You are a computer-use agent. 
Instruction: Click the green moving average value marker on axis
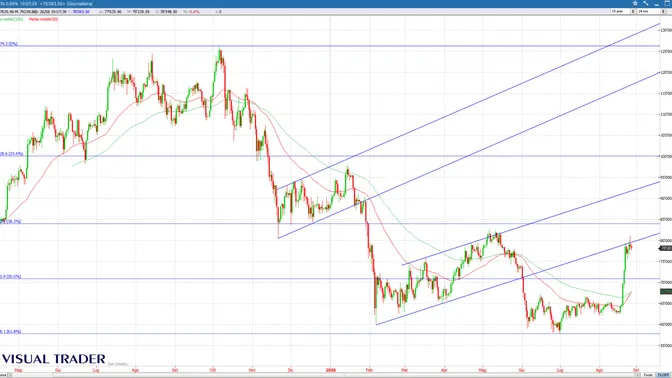(x=666, y=291)
